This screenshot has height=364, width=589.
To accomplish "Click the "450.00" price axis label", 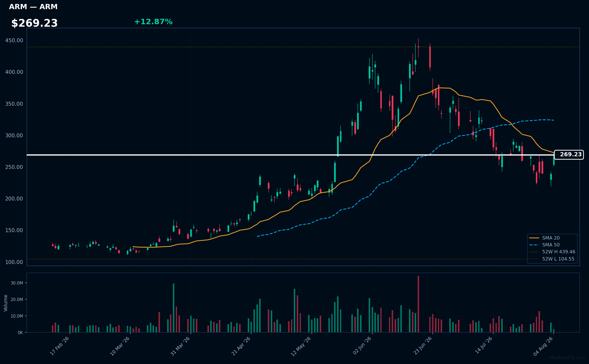I will (x=14, y=40).
